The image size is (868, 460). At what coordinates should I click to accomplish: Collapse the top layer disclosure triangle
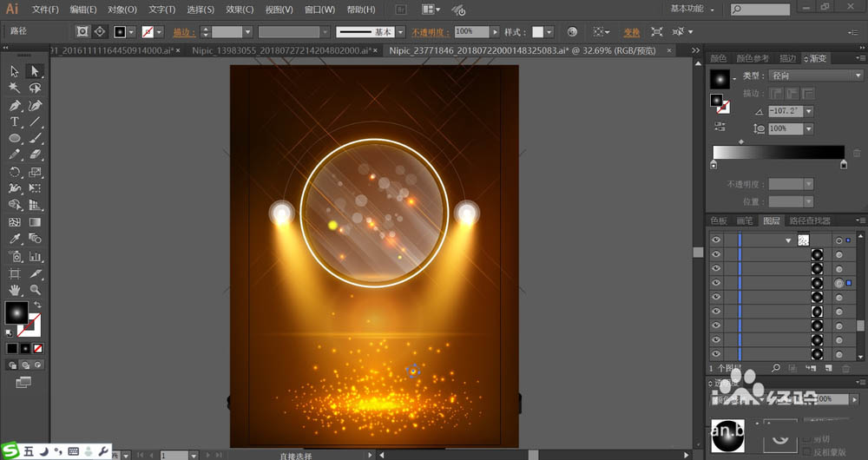click(788, 240)
